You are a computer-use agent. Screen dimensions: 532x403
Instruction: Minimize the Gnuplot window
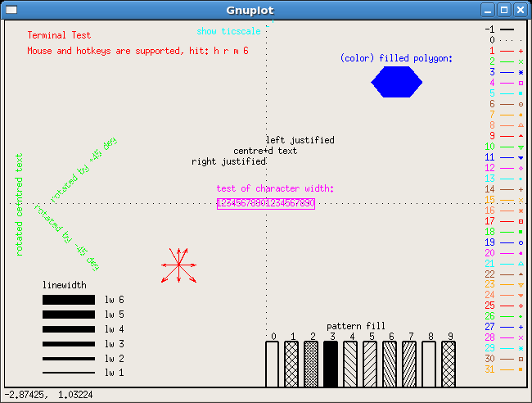[488, 10]
